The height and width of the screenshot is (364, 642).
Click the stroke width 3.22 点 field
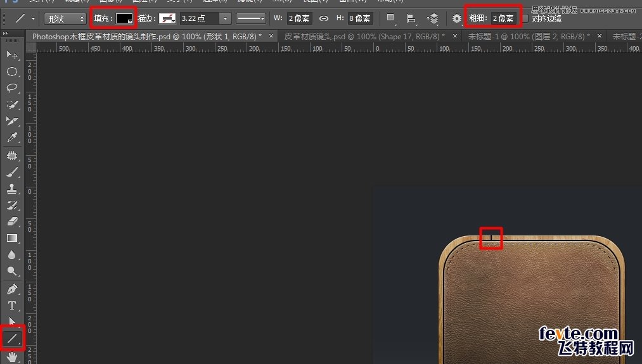tap(200, 18)
